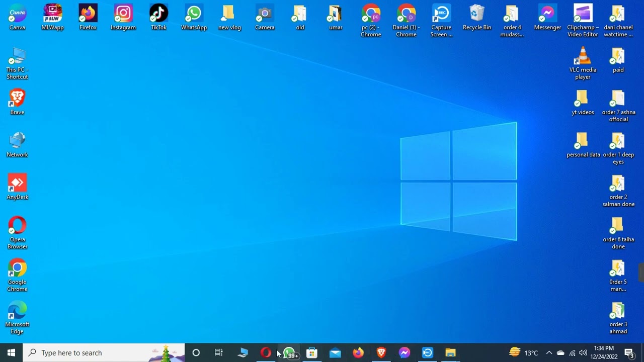Select the Network desktop icon
The image size is (644, 362).
tap(17, 144)
